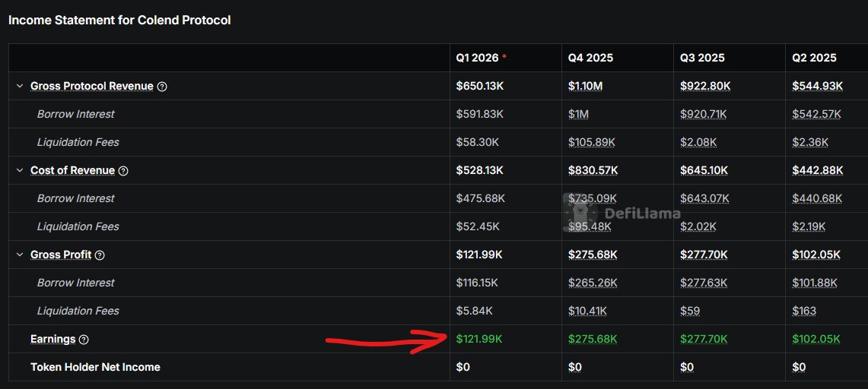
Task: Click the $440.68K value
Action: pos(817,198)
